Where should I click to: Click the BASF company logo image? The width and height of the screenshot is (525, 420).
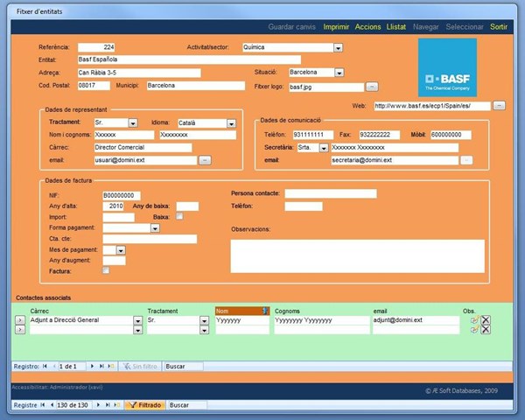pyautogui.click(x=447, y=66)
